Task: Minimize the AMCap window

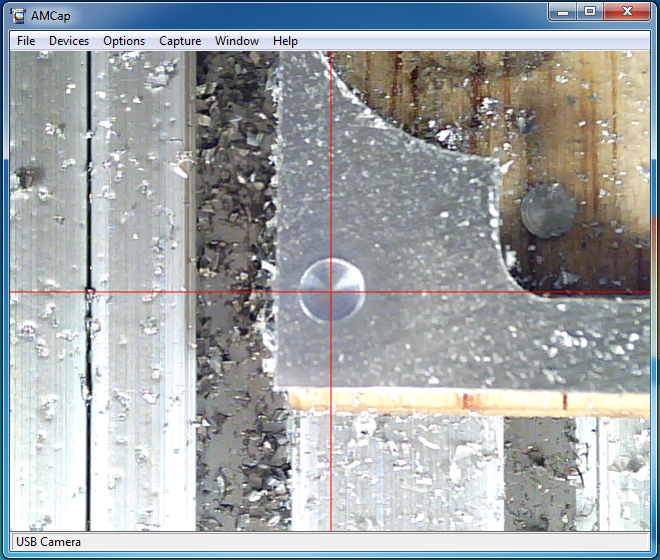Action: point(563,11)
